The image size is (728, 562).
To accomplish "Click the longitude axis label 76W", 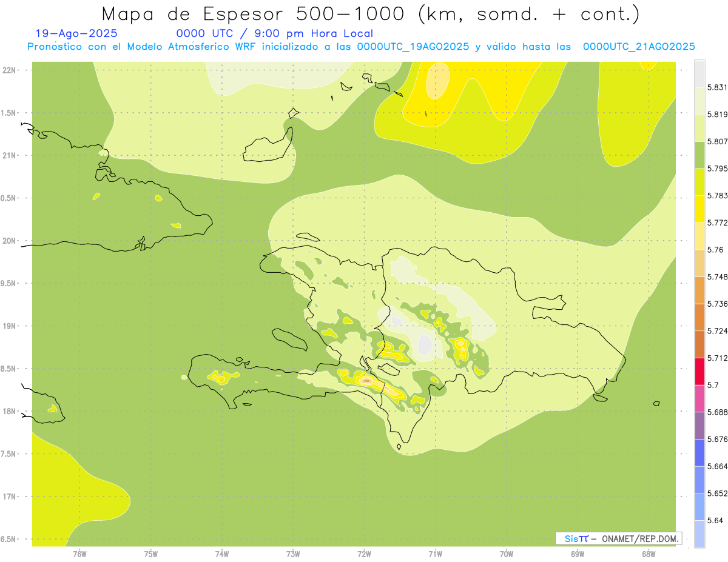I will click(79, 554).
